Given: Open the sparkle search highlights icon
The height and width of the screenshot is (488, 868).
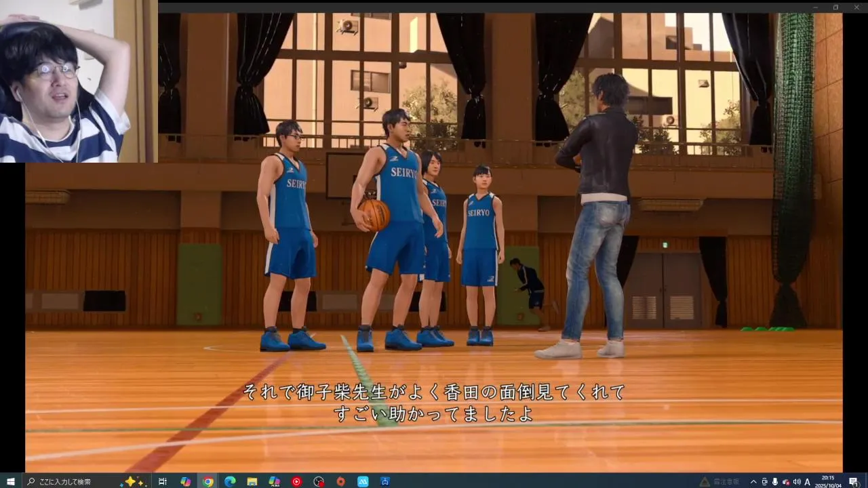Looking at the screenshot, I should click(x=134, y=482).
